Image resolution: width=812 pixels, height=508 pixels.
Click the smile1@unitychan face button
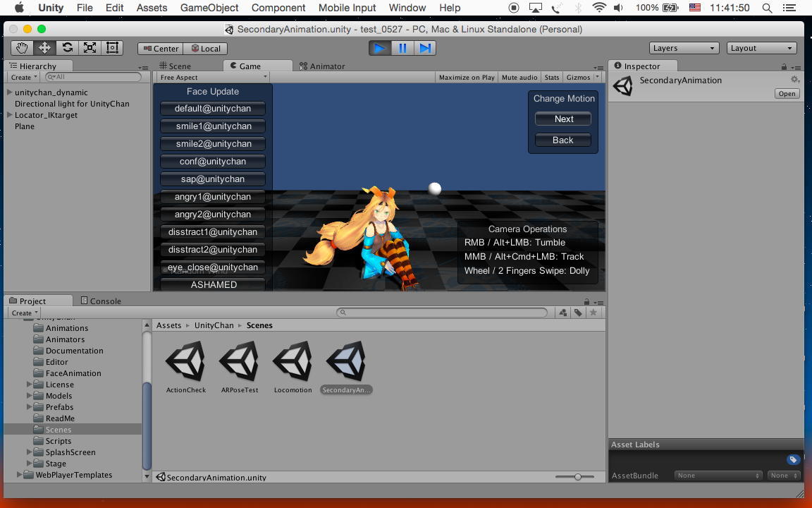[x=213, y=126]
